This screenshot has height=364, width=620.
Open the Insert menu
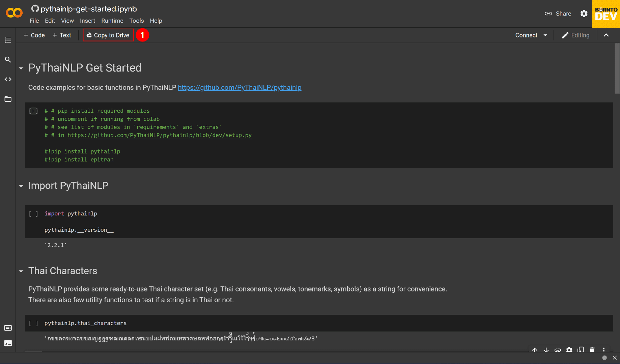tap(87, 21)
